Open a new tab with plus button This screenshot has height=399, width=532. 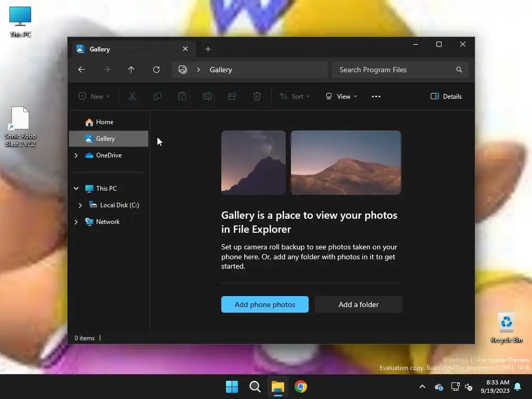click(208, 49)
